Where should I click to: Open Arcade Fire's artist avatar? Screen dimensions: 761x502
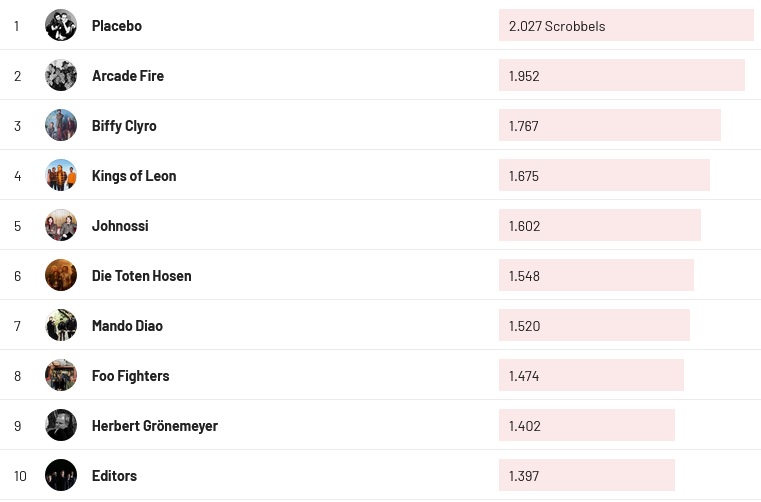[x=61, y=75]
